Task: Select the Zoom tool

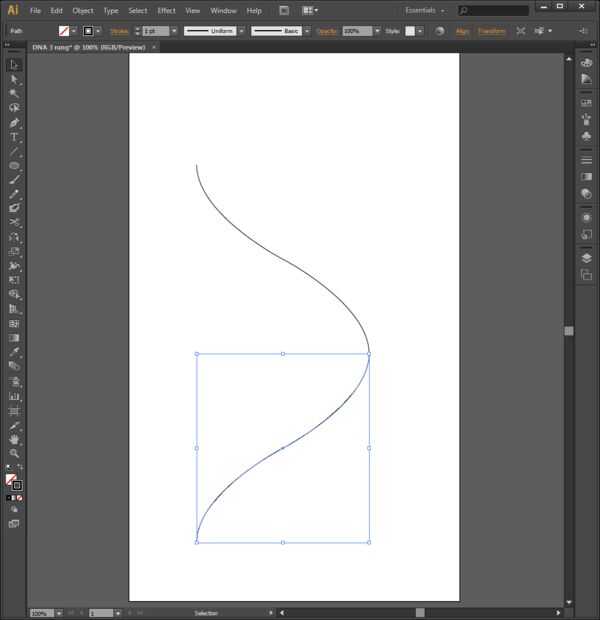Action: click(x=14, y=453)
